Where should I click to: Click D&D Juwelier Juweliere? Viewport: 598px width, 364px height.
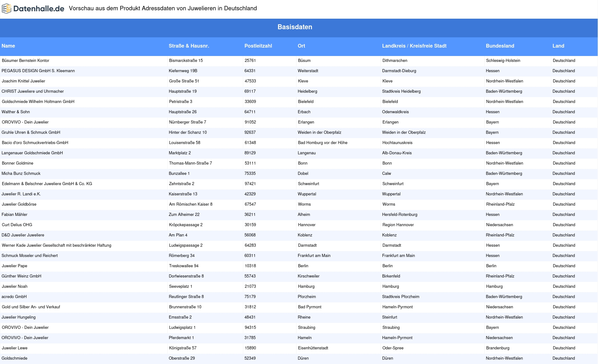(x=23, y=235)
